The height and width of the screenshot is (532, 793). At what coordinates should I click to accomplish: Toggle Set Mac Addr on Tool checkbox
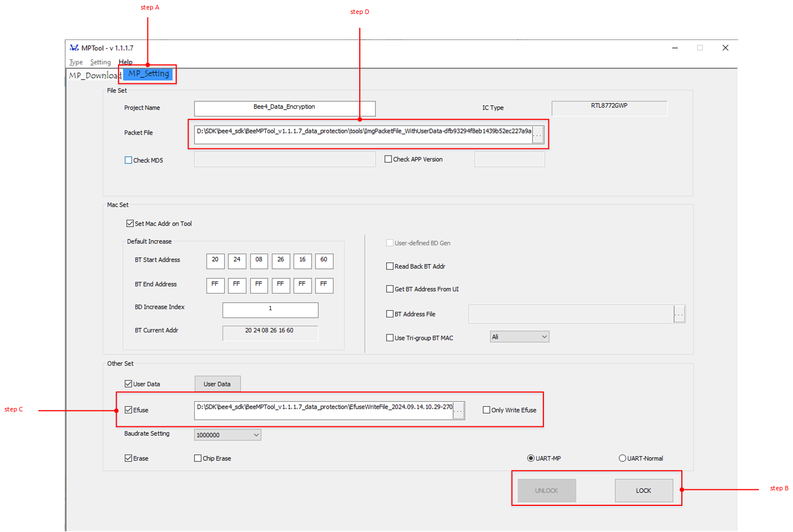point(130,223)
